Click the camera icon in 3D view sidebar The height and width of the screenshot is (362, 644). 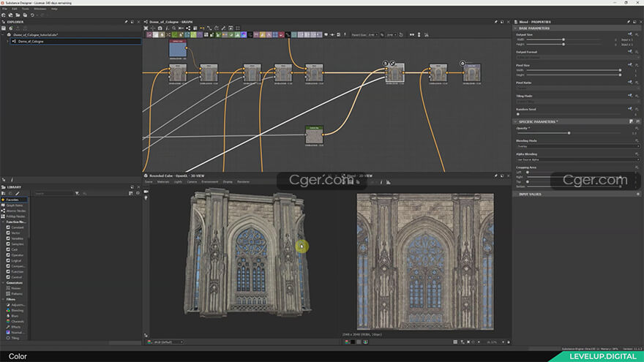(x=146, y=192)
